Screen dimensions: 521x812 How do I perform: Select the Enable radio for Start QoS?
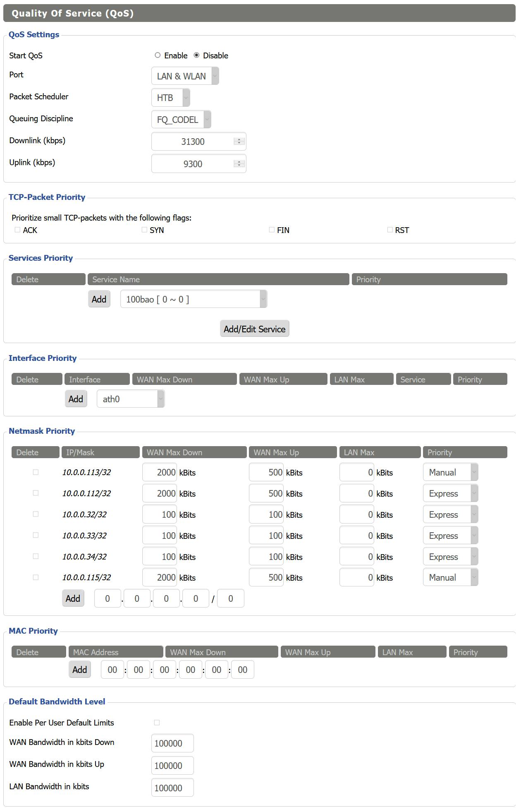click(x=158, y=55)
